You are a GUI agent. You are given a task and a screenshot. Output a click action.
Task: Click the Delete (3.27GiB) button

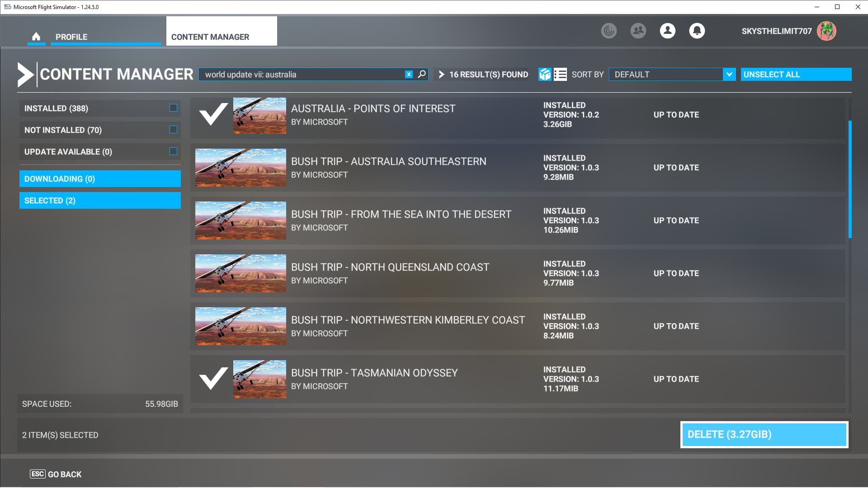(764, 435)
